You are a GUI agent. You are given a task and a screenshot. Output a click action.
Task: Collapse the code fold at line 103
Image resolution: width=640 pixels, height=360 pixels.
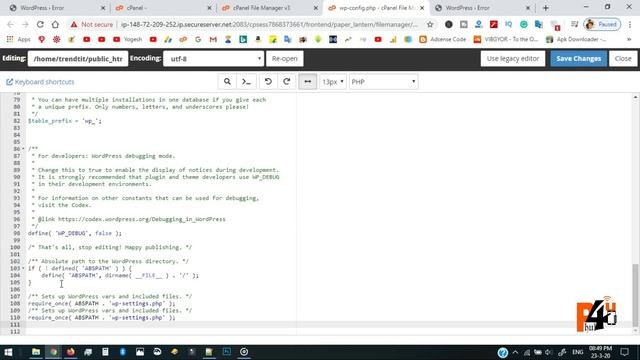click(23, 268)
